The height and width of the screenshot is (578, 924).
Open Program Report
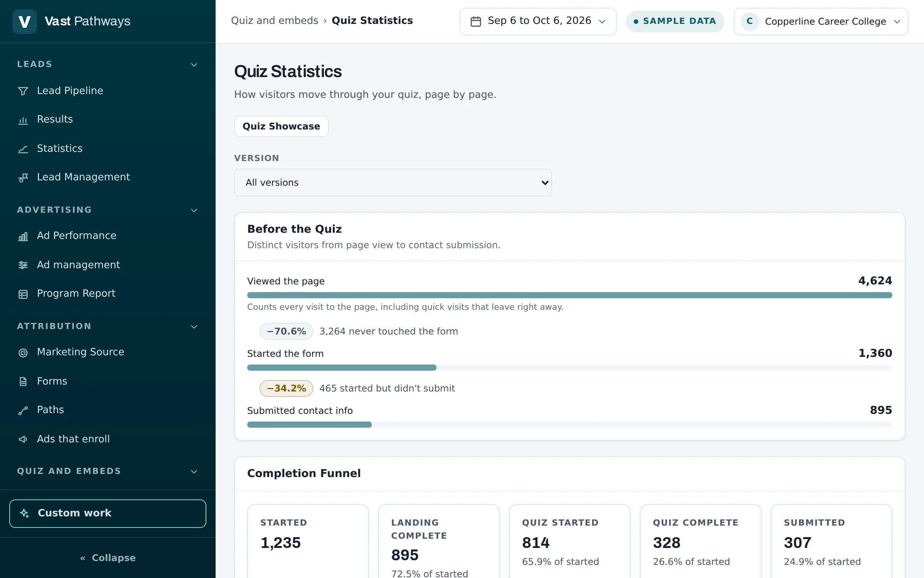click(108, 294)
